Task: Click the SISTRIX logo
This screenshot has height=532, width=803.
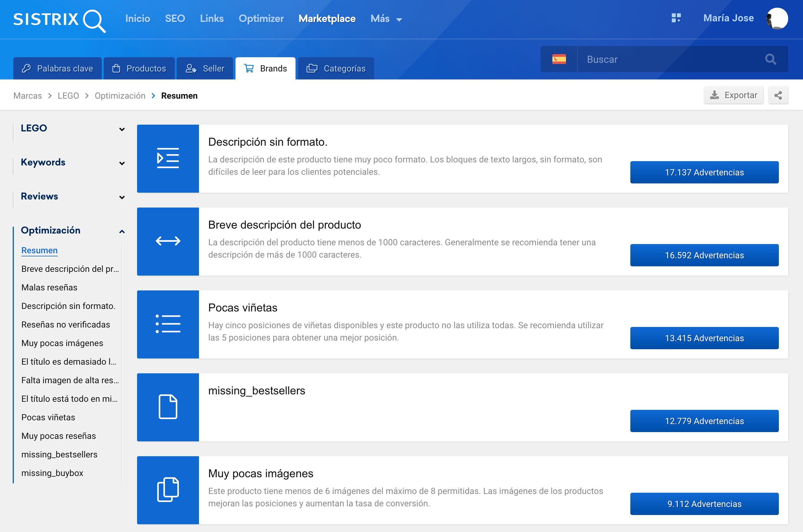Action: tap(59, 20)
